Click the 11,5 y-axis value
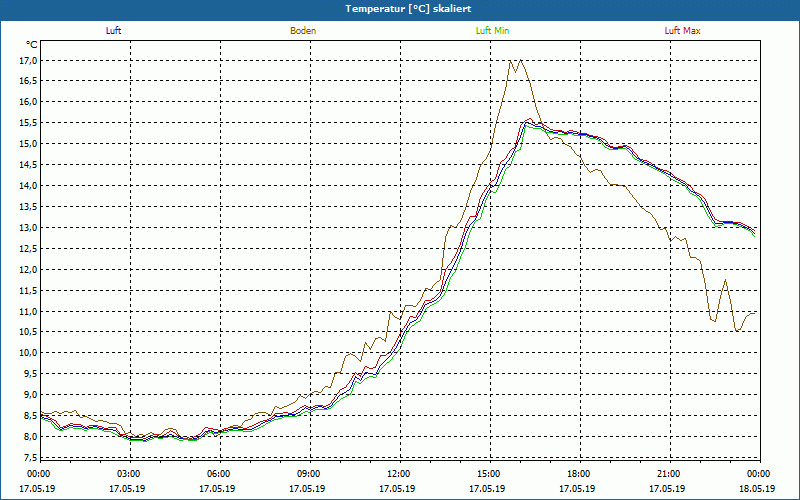Image resolution: width=800 pixels, height=500 pixels. click(29, 290)
